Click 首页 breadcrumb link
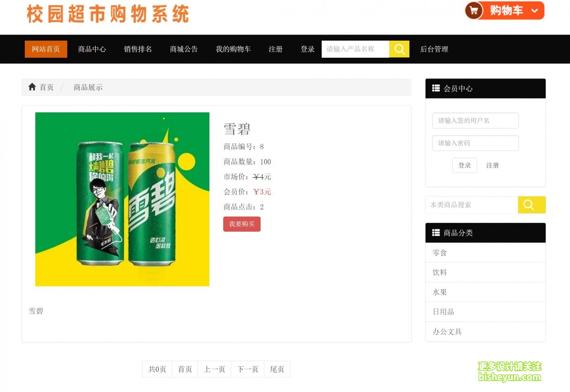Screen dimensions: 570x392 (46, 87)
